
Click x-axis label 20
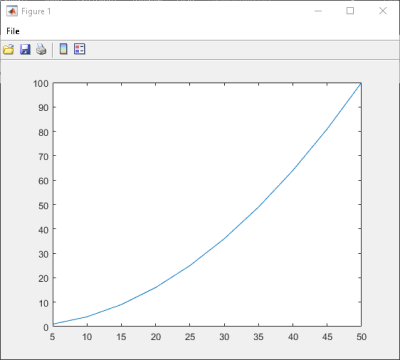tap(156, 337)
